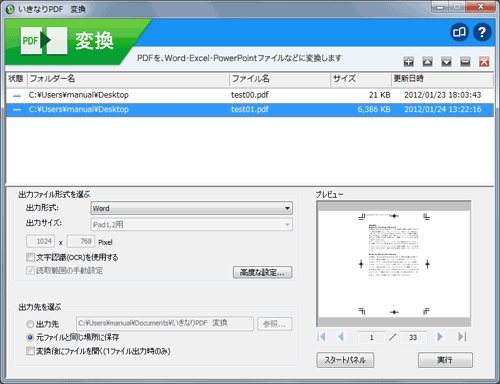Go to previous preview page

(341, 337)
